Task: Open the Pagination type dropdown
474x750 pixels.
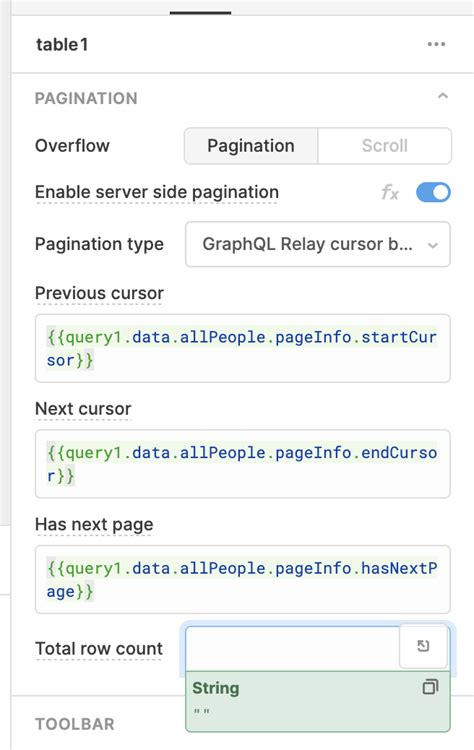Action: [318, 244]
